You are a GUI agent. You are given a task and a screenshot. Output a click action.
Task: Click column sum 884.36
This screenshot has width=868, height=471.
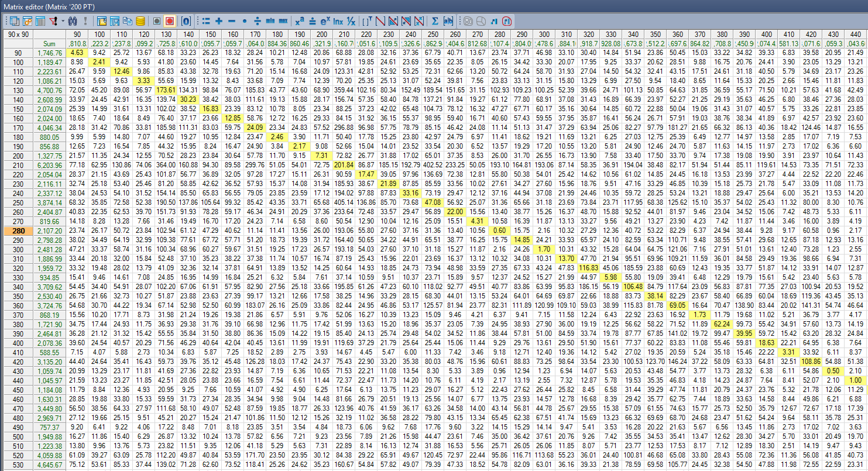coord(276,44)
